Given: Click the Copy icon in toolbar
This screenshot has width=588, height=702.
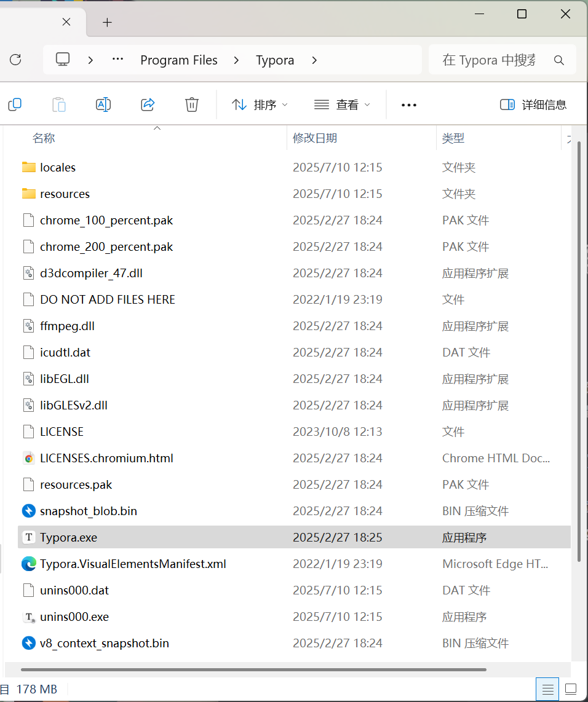Looking at the screenshot, I should click(x=15, y=105).
